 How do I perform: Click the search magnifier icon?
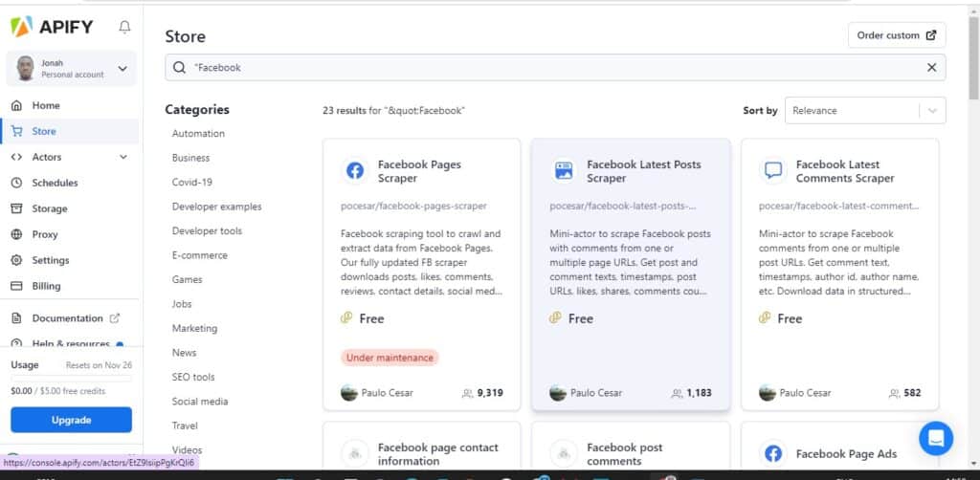click(179, 68)
